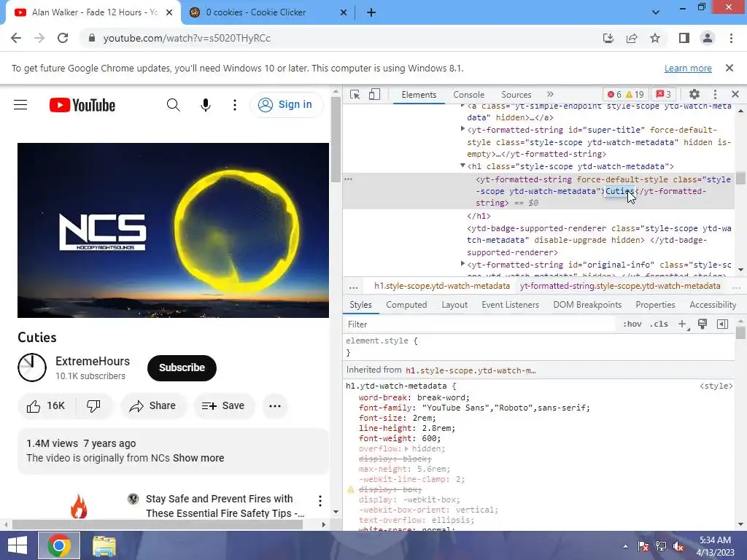Open Chrome side panel icon
The image size is (747, 560).
(x=684, y=38)
